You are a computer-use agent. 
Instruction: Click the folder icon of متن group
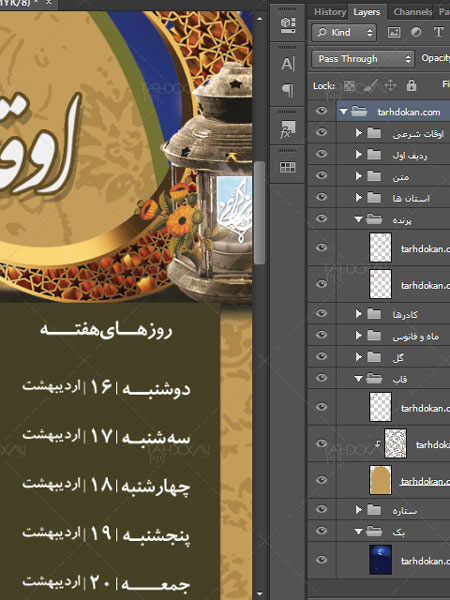click(374, 176)
